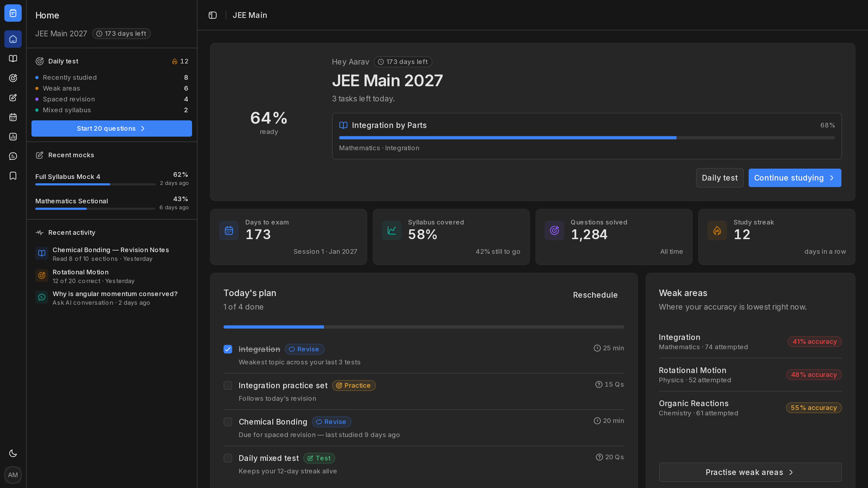Click the angular momentum chat icon
The height and width of the screenshot is (488, 868).
tap(42, 297)
